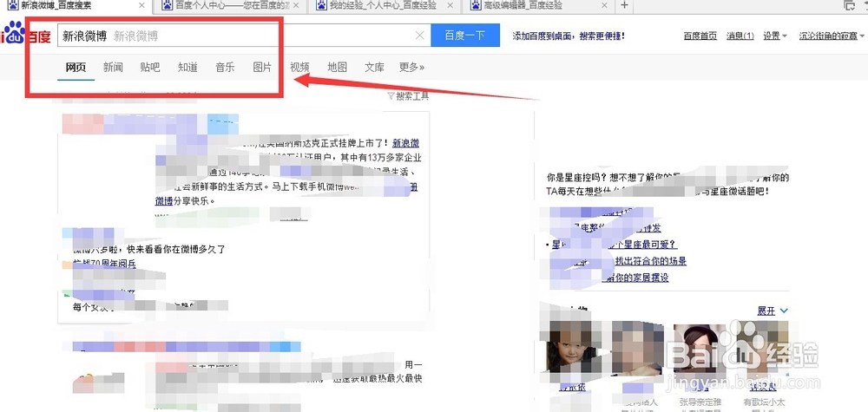Select the 地图 search category
The image size is (868, 412).
tap(337, 68)
